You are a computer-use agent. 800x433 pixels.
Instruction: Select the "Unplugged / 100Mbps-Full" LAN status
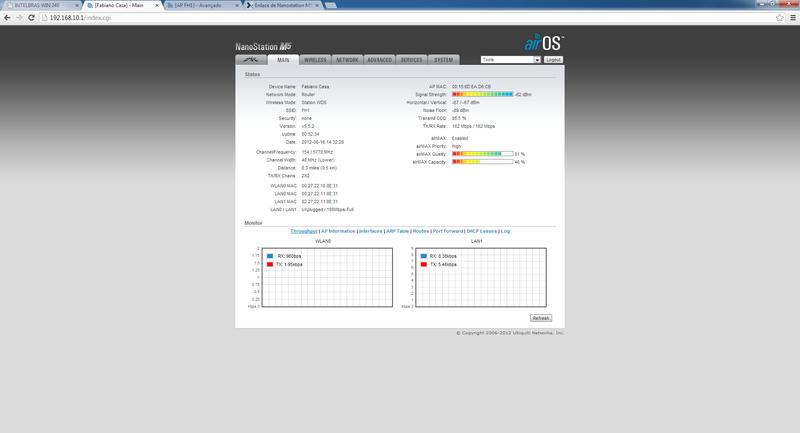(x=328, y=210)
